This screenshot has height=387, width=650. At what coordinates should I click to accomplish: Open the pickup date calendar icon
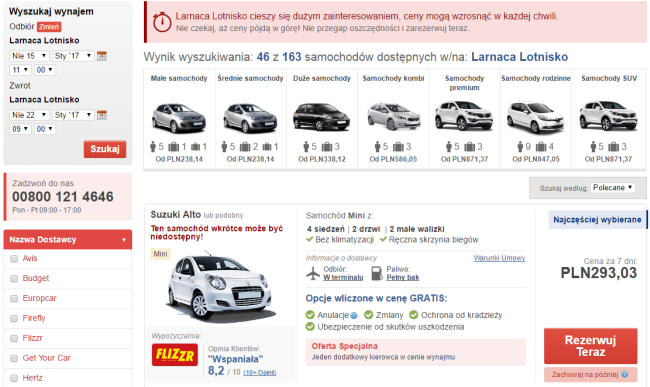point(102,56)
